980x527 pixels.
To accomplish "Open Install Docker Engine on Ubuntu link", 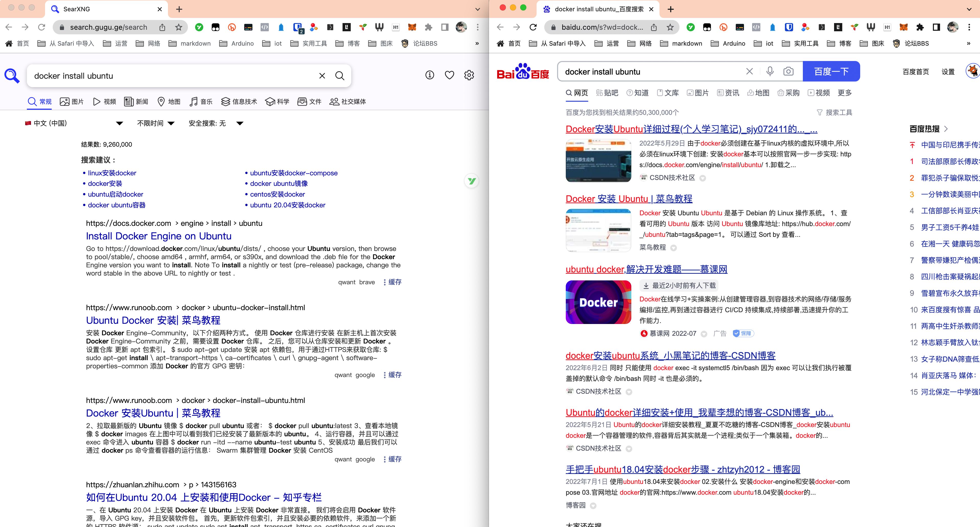I will [158, 236].
